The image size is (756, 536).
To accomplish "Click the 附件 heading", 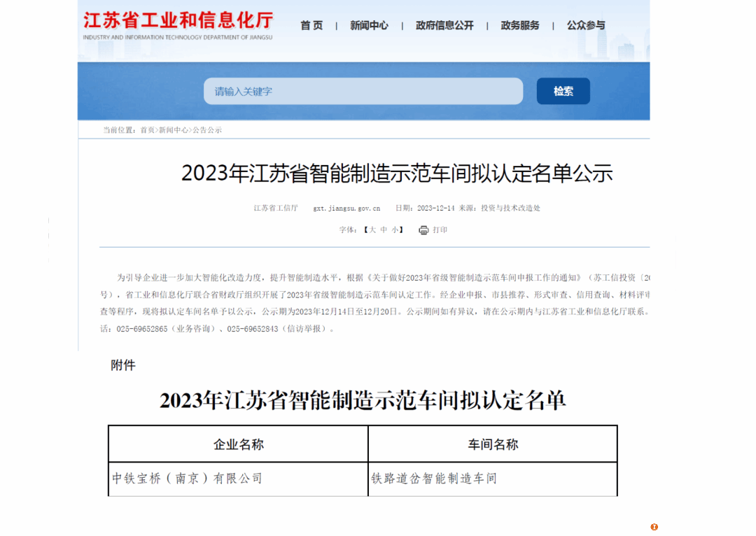I will coord(123,365).
